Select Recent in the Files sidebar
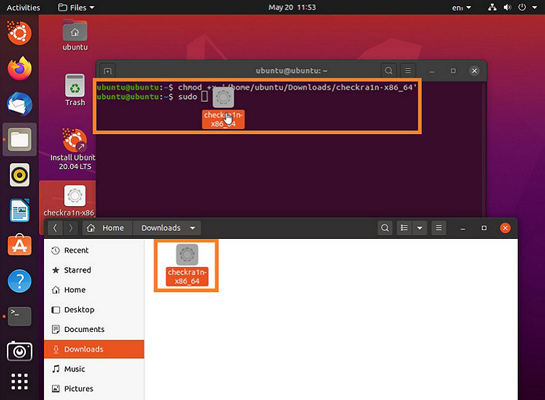This screenshot has width=545, height=400. (x=94, y=250)
